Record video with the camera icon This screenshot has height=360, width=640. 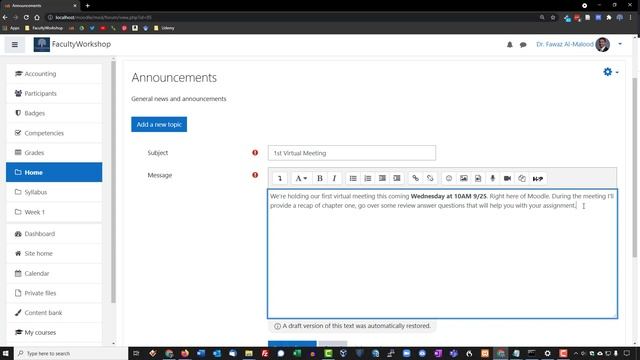[507, 178]
